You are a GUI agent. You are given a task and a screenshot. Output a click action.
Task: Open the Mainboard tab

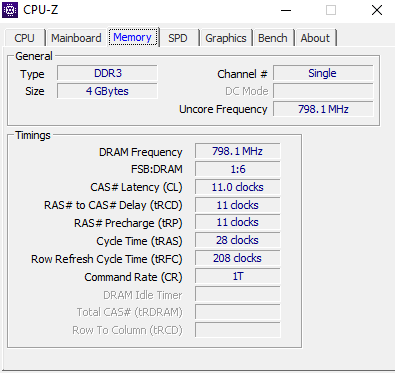(x=76, y=38)
